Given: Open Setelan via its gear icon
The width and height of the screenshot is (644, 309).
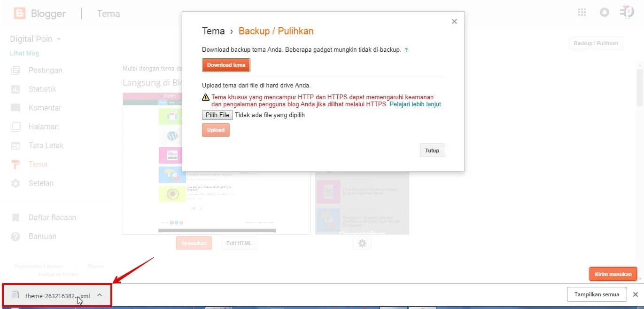Looking at the screenshot, I should (x=16, y=183).
